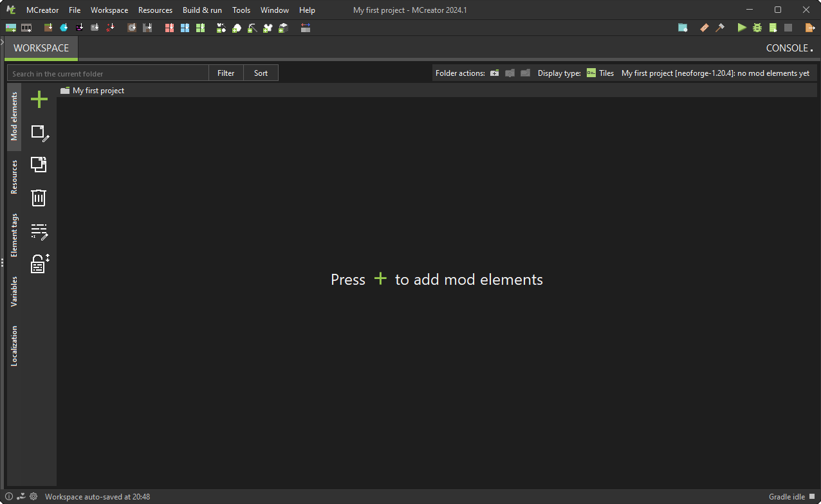Import sound via music disc icon
Viewport: 821px width, 504px height.
132,28
